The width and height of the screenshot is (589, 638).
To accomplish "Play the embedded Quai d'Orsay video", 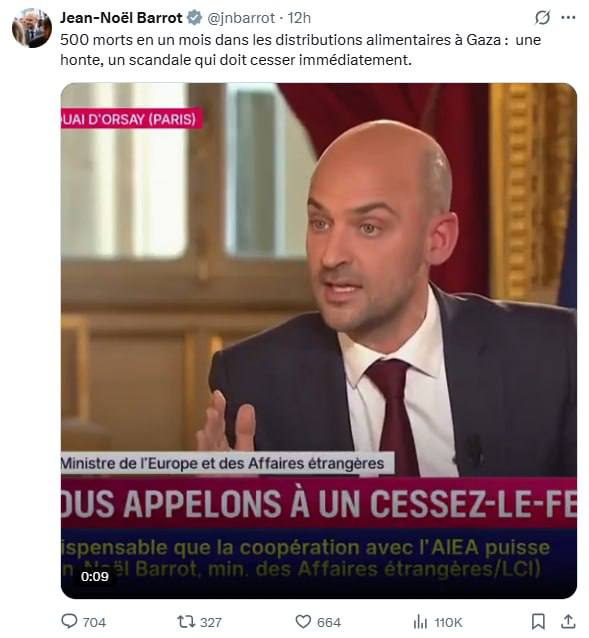I will point(318,341).
